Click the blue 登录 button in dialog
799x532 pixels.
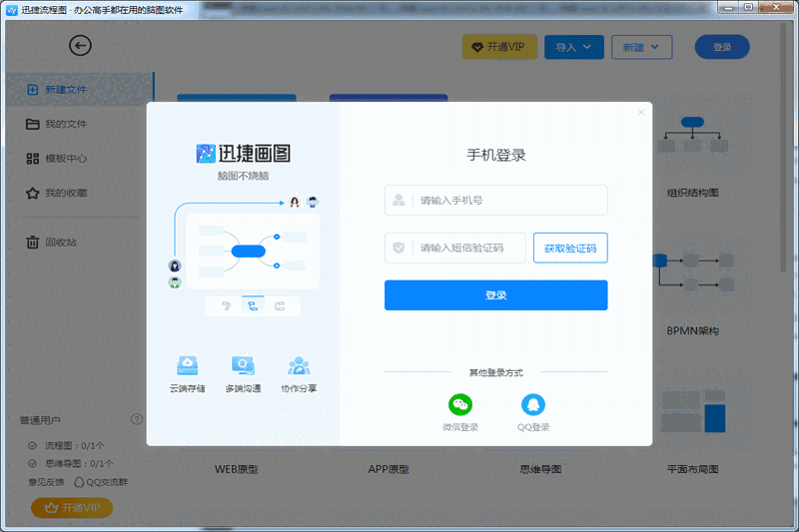click(495, 295)
